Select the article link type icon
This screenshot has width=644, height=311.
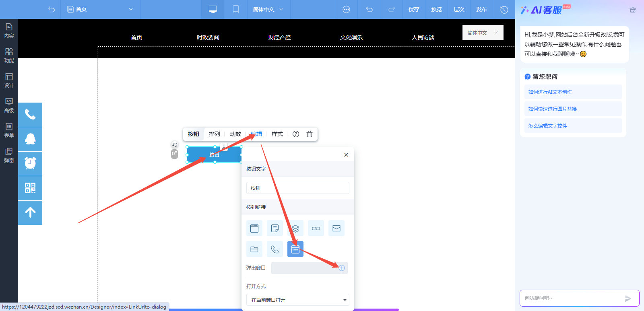275,229
